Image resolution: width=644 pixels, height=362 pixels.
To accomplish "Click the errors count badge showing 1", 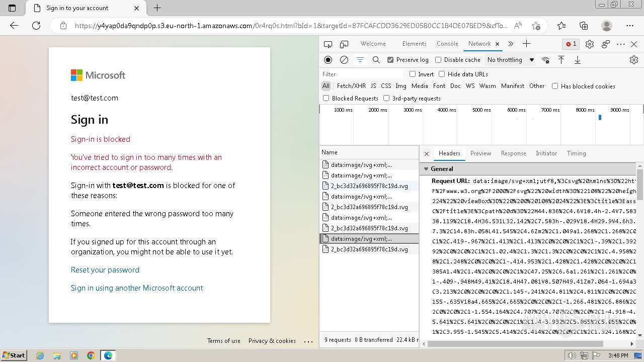I will tap(572, 44).
